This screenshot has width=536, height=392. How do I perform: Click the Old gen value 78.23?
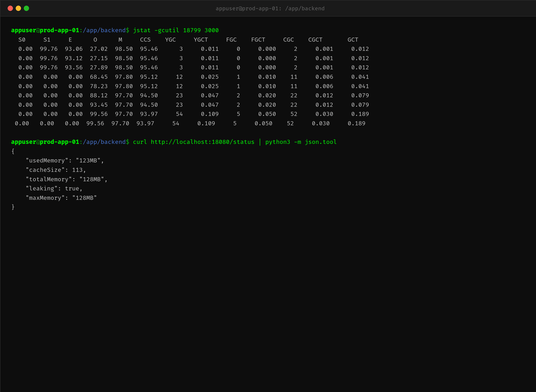pos(99,86)
